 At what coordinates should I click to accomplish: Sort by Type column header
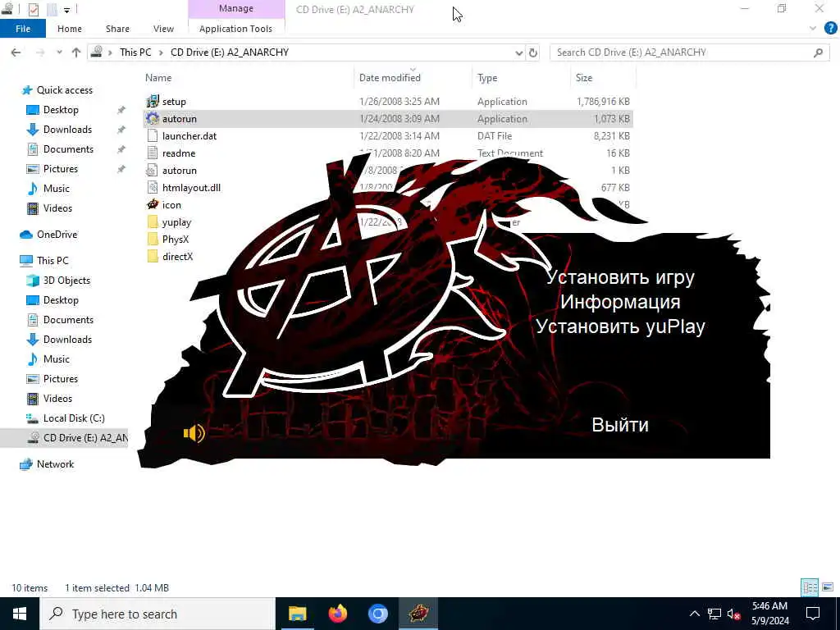click(487, 78)
